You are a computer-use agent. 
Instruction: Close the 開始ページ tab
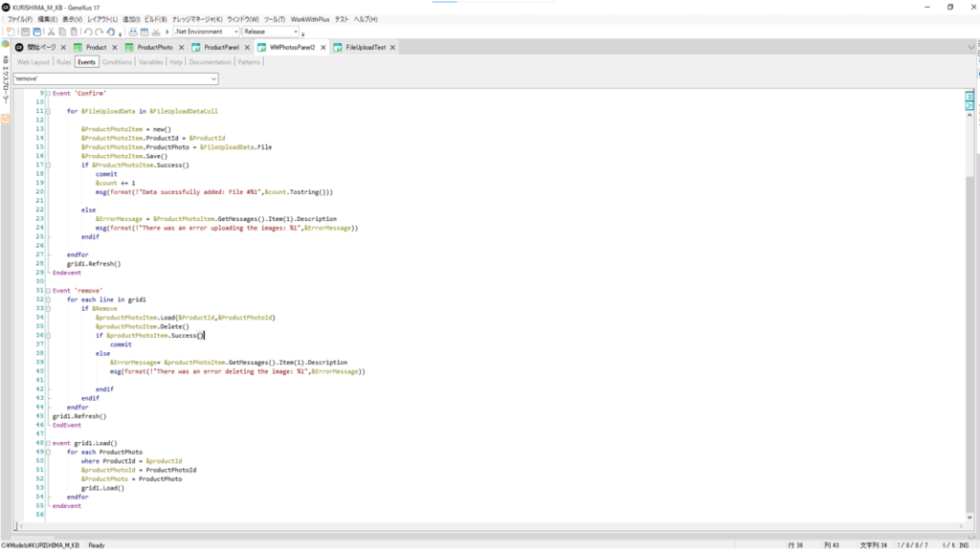63,48
